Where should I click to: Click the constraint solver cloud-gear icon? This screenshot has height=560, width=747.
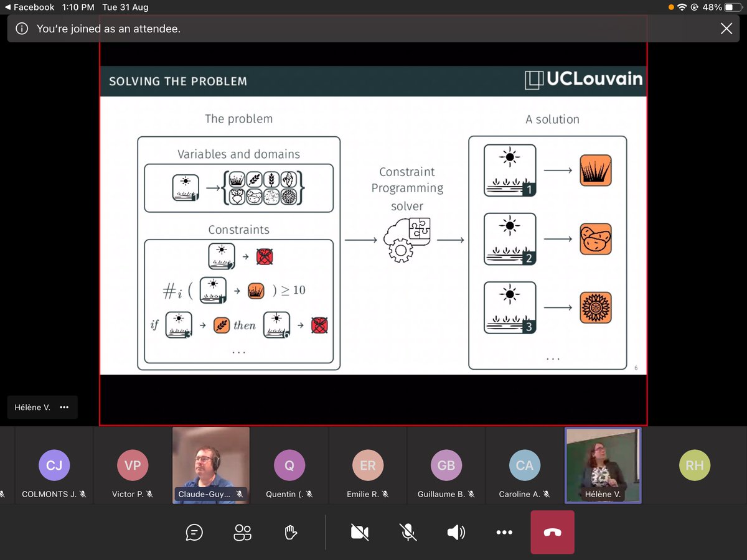407,241
